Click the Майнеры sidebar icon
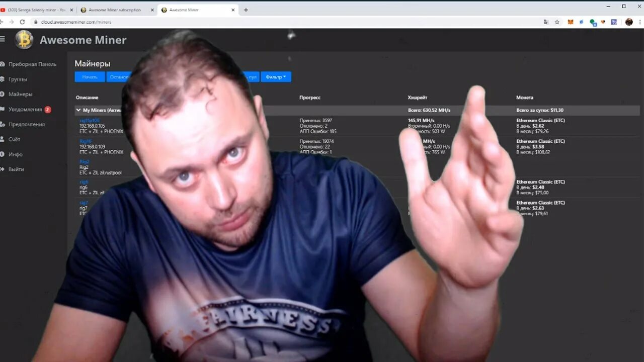Image resolution: width=644 pixels, height=362 pixels. 3,94
